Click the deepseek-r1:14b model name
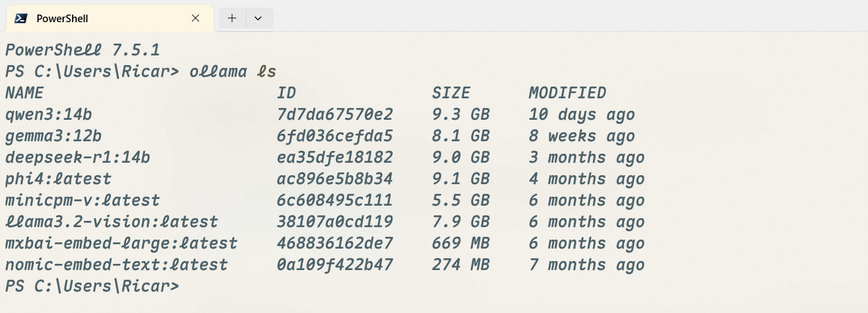 (78, 157)
